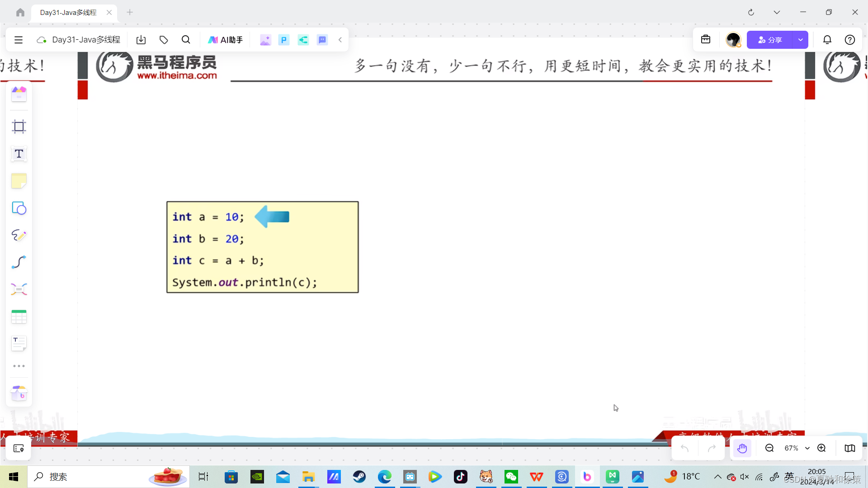868x488 pixels.
Task: Toggle hand pan mode
Action: click(x=742, y=448)
